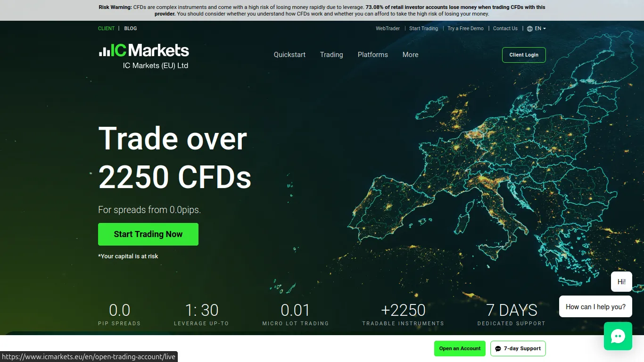
Task: Click the Open an Account button
Action: click(x=460, y=348)
